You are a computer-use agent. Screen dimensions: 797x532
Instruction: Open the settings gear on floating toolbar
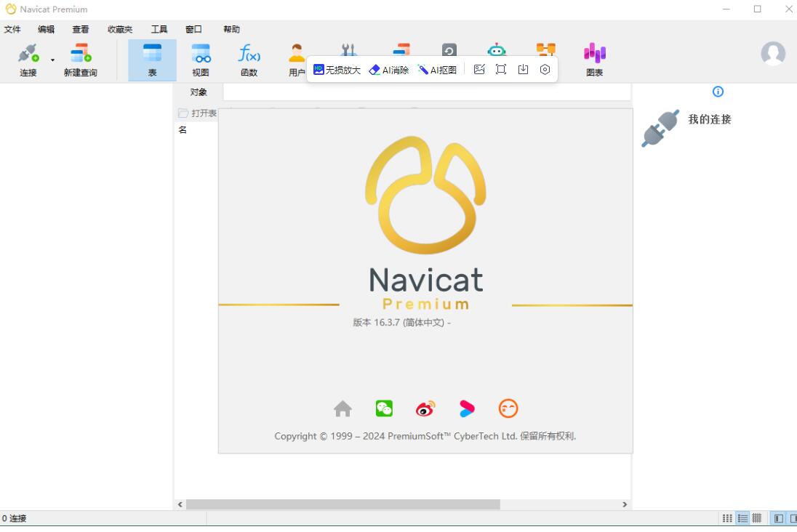(x=545, y=68)
